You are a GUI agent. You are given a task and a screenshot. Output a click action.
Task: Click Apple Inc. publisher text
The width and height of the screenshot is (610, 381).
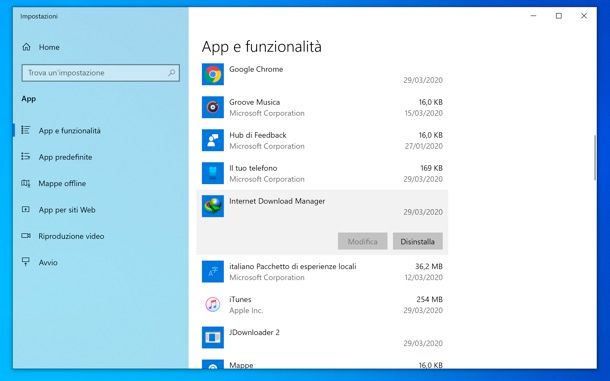[246, 311]
